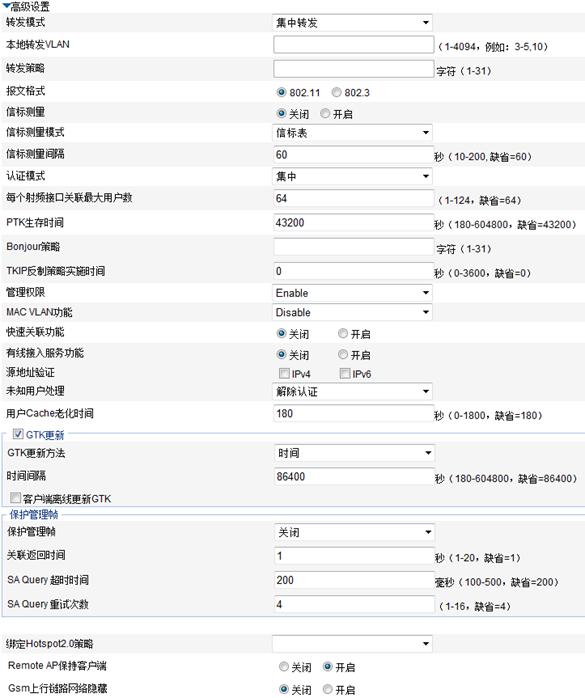Set 有线接入服务功能 to 开启
Image resolution: width=585 pixels, height=698 pixels.
coord(342,354)
